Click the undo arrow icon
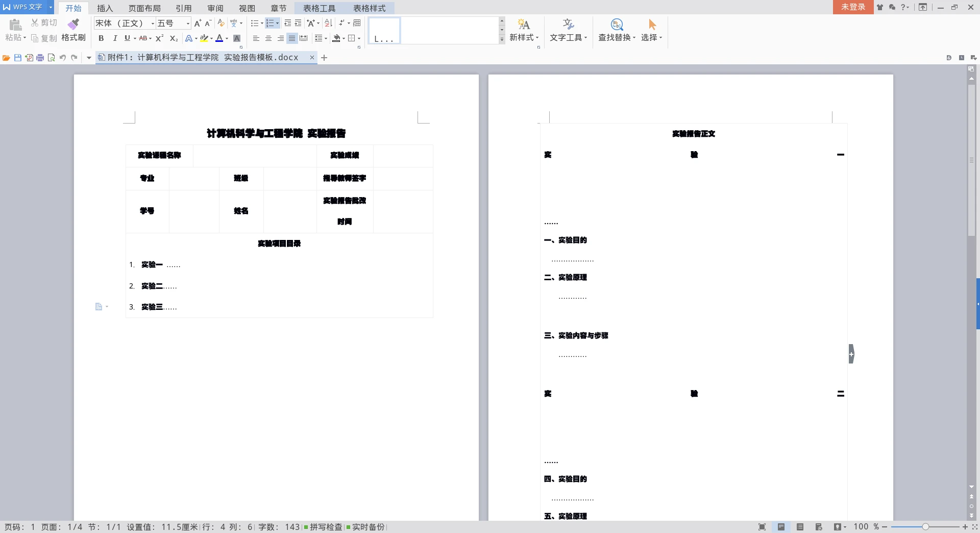This screenshot has width=980, height=533. pos(63,58)
